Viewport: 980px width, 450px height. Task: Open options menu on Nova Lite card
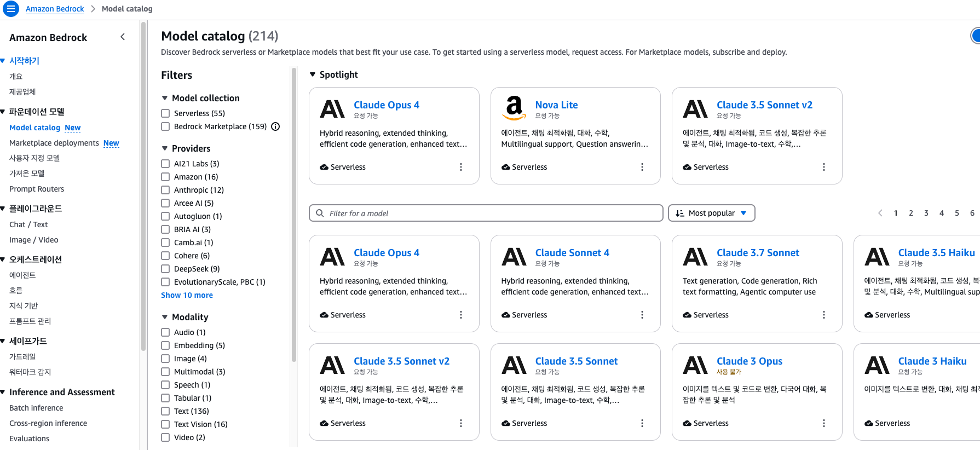[x=642, y=167]
